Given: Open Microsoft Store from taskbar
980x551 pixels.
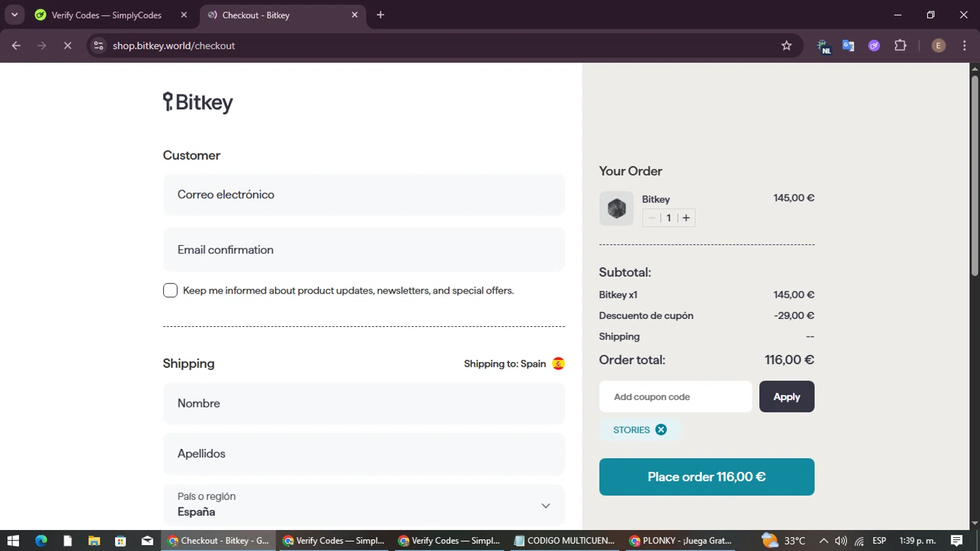Looking at the screenshot, I should (120, 541).
